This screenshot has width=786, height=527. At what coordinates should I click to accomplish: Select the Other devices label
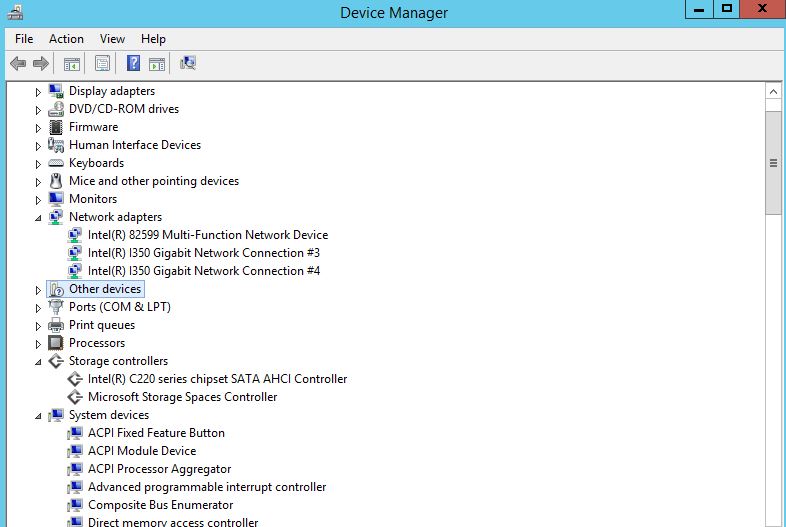click(105, 289)
